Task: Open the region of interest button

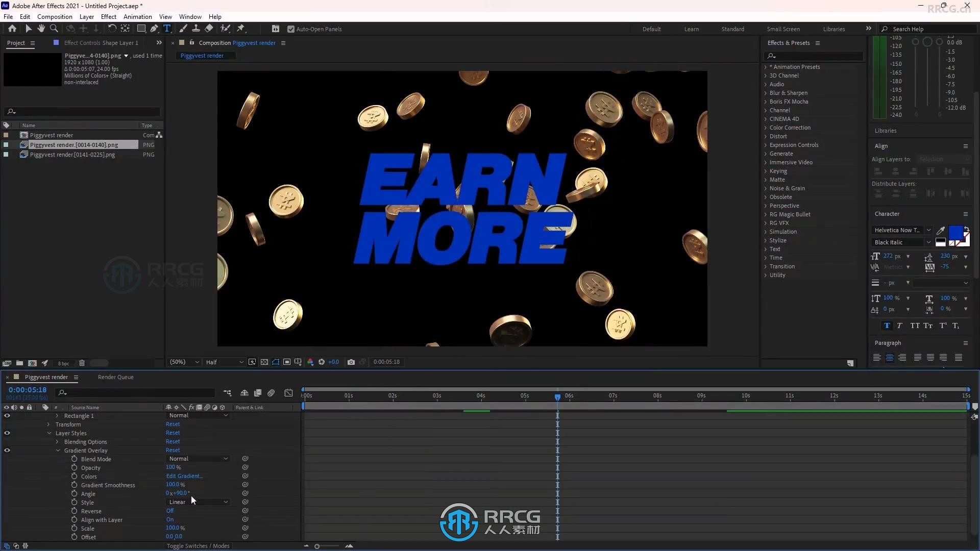Action: pyautogui.click(x=287, y=362)
